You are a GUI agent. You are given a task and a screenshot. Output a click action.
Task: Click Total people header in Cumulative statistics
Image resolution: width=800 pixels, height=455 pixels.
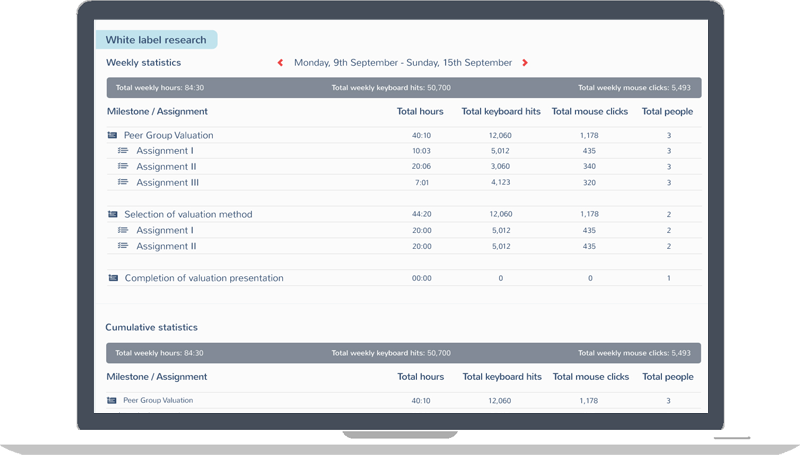667,377
